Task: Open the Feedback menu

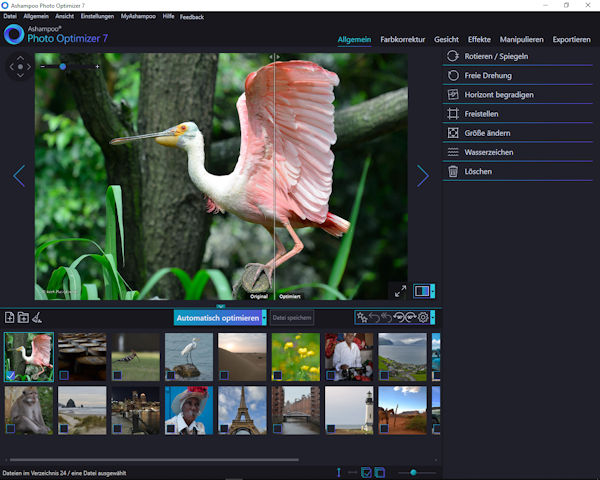Action: [x=192, y=17]
